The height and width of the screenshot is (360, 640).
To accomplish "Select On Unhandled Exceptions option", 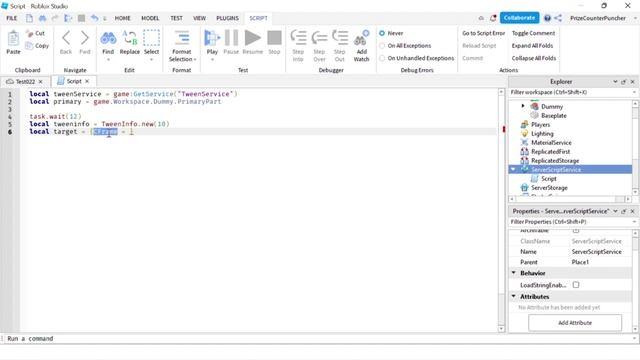I will (382, 58).
